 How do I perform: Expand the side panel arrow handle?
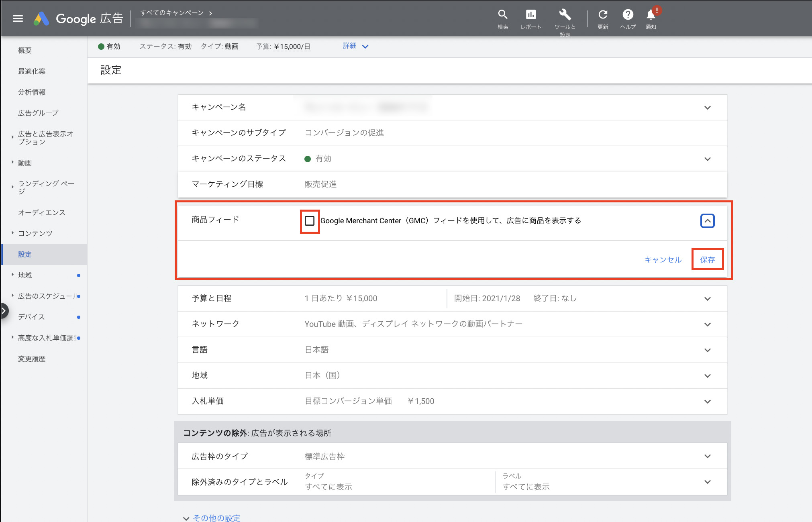coord(4,310)
